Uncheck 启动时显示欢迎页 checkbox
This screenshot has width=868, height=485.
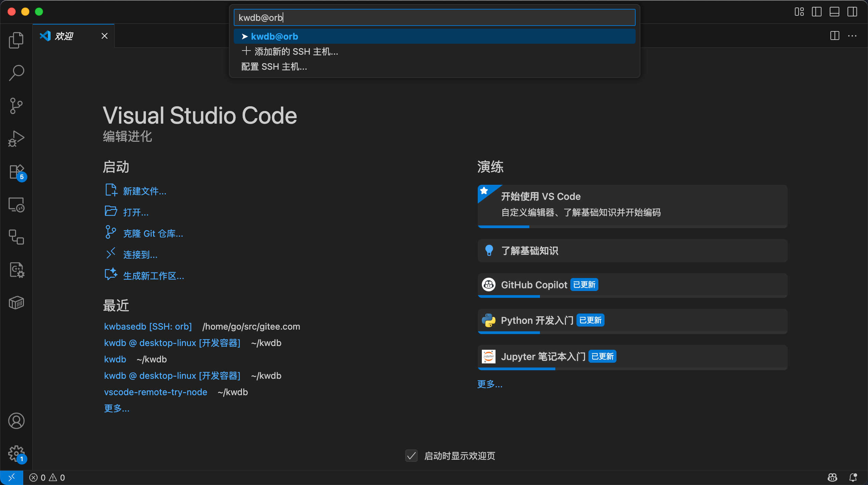tap(411, 456)
